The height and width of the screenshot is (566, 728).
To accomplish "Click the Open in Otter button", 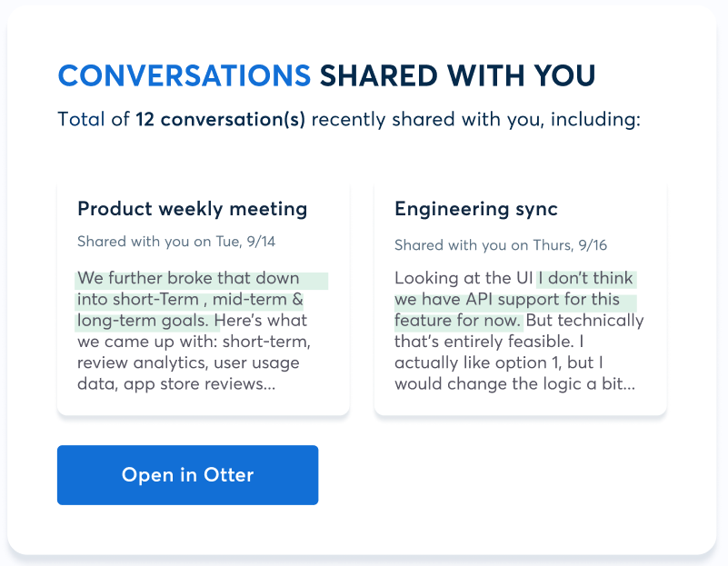I will 187,475.
